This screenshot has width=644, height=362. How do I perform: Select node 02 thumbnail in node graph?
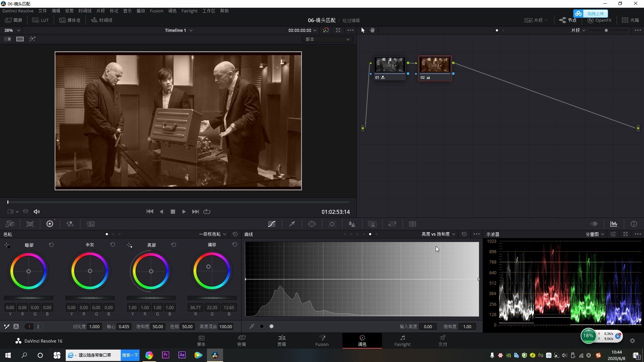(435, 65)
